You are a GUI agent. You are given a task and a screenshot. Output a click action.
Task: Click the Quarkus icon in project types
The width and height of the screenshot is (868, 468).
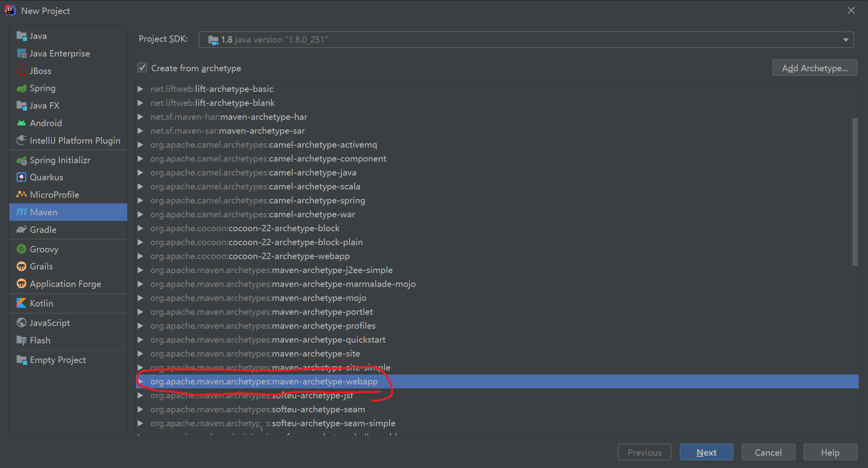pos(21,177)
